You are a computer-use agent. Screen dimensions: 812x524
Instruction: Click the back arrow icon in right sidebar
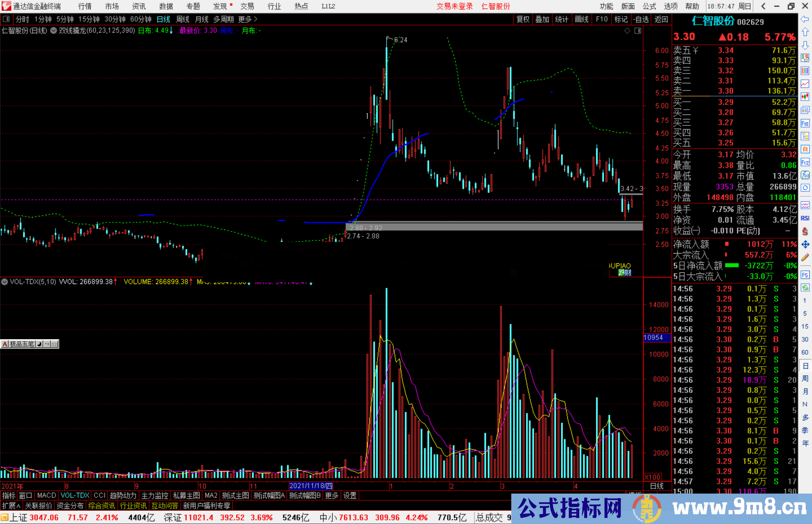805,19
